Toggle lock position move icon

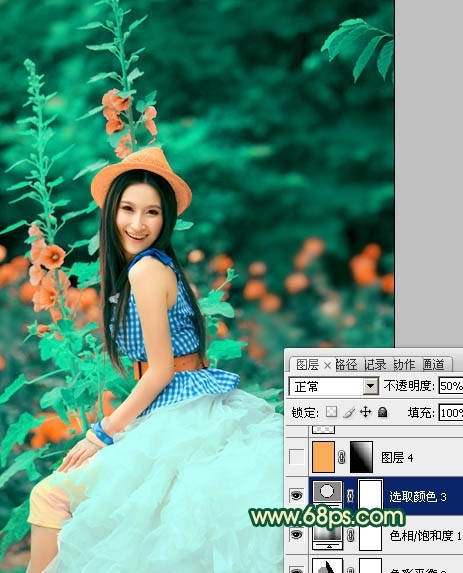[365, 412]
